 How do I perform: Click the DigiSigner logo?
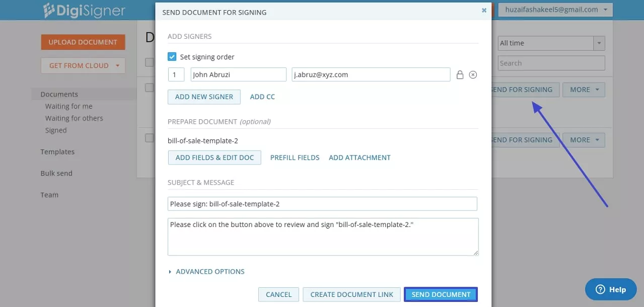tap(84, 10)
